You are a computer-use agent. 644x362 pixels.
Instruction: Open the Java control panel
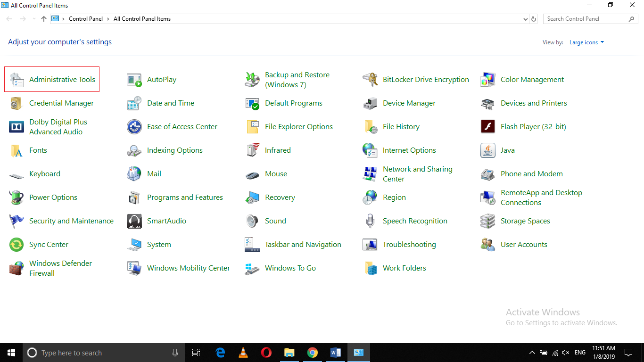click(508, 150)
